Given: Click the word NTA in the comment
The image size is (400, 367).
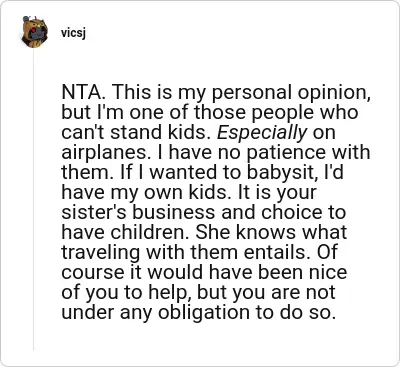Looking at the screenshot, I should 85,92.
